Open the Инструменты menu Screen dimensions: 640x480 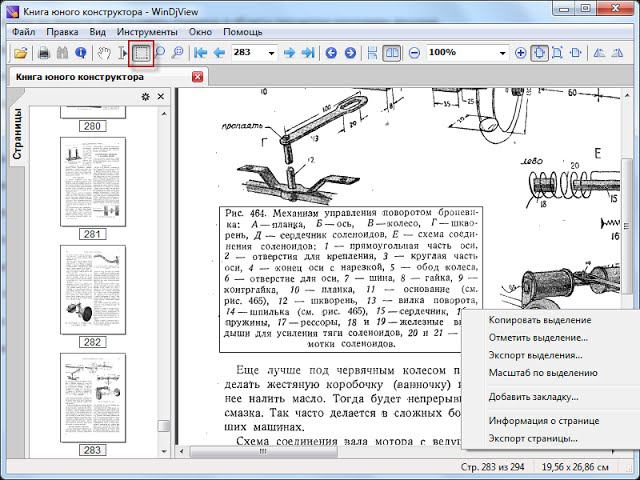(147, 32)
